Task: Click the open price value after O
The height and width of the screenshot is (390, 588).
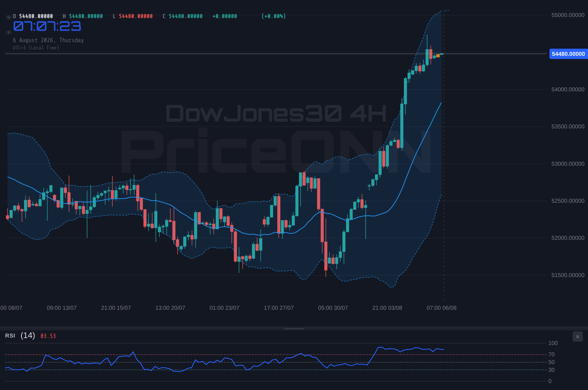Action: pyautogui.click(x=36, y=16)
